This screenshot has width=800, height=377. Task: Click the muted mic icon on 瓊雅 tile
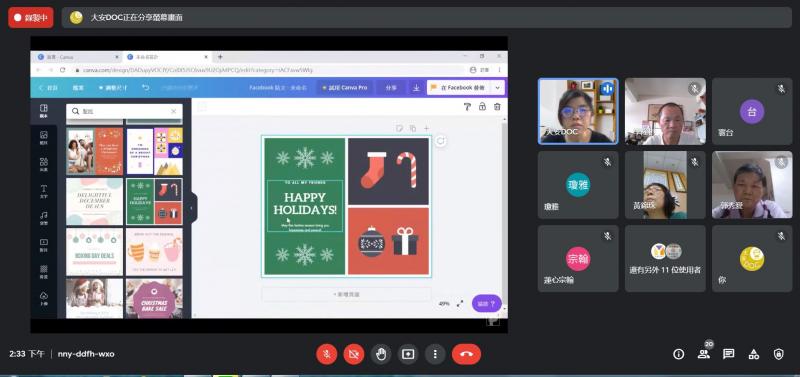(x=607, y=162)
